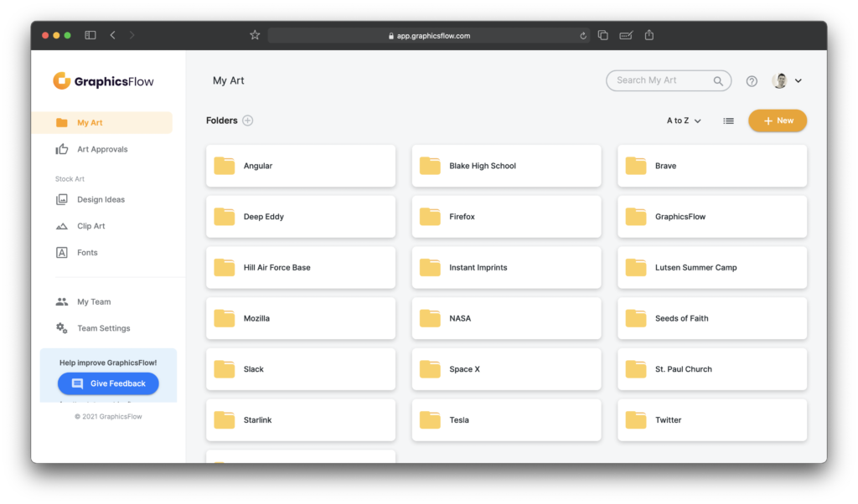Click the GraphicsFlow logo

pos(103,81)
